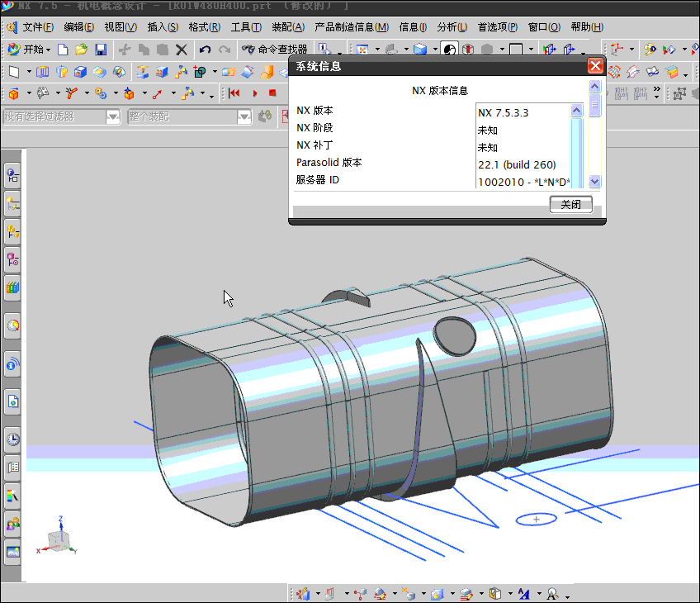
Task: Expand the selection filter dropdown (没有选择过滤器)
Action: tap(113, 117)
